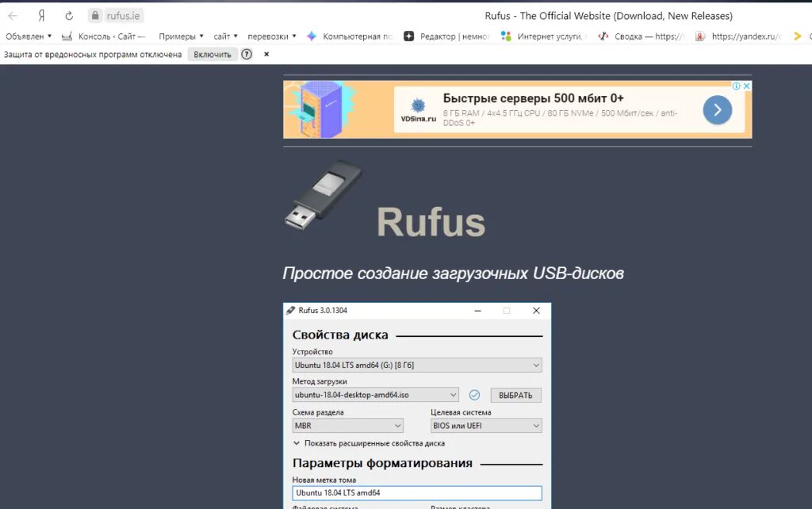Minimize the Rufus 3.0.1304 window
Viewport: 812px width, 509px height.
(477, 311)
